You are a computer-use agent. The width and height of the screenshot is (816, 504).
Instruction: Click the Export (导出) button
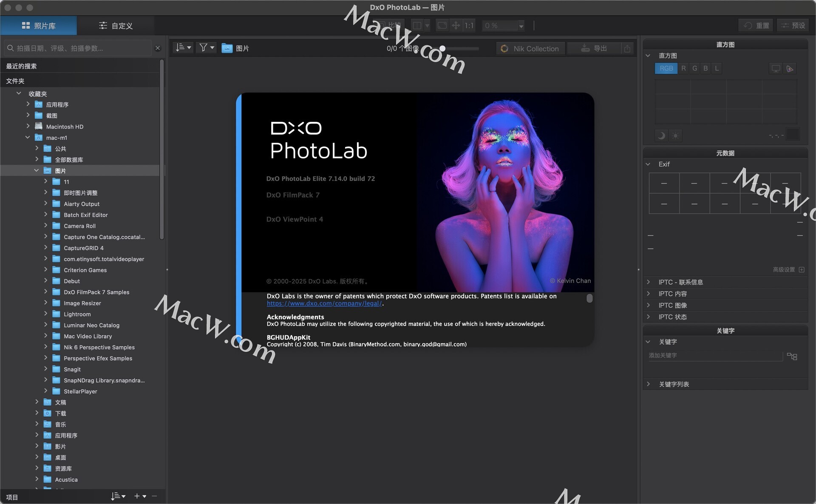(594, 48)
